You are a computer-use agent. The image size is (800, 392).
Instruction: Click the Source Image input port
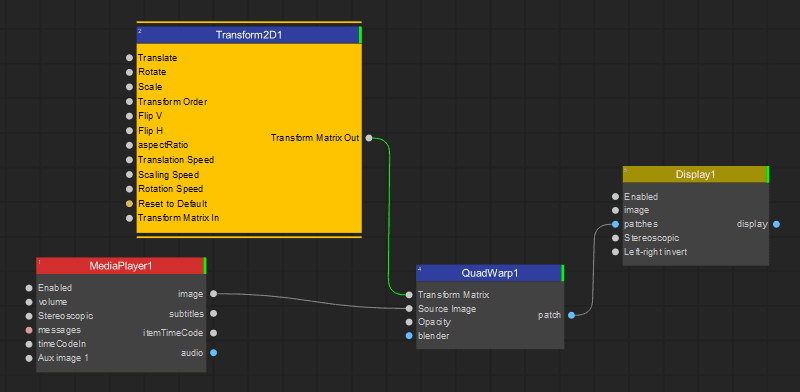pos(409,309)
